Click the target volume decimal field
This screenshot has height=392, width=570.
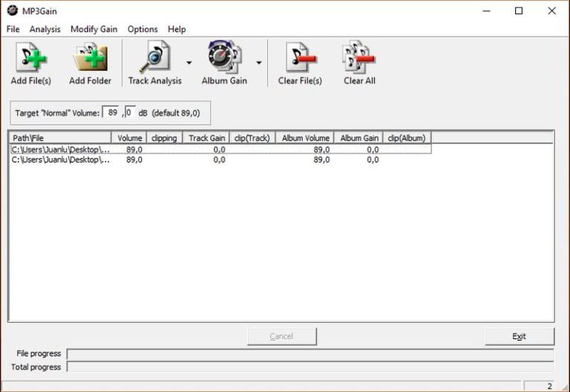click(130, 112)
